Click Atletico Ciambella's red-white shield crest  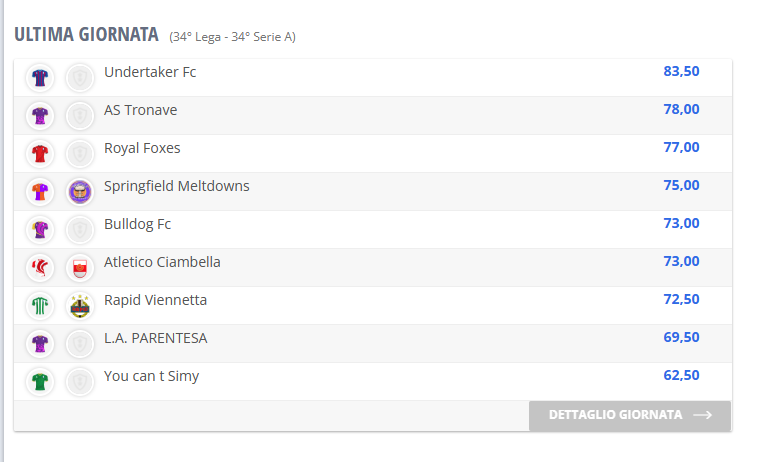(x=80, y=268)
